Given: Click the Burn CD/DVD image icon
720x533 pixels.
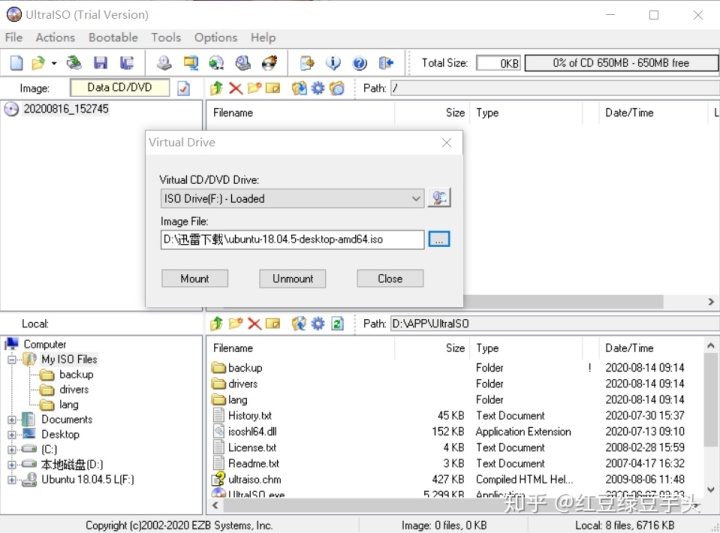Looking at the screenshot, I should (x=270, y=63).
